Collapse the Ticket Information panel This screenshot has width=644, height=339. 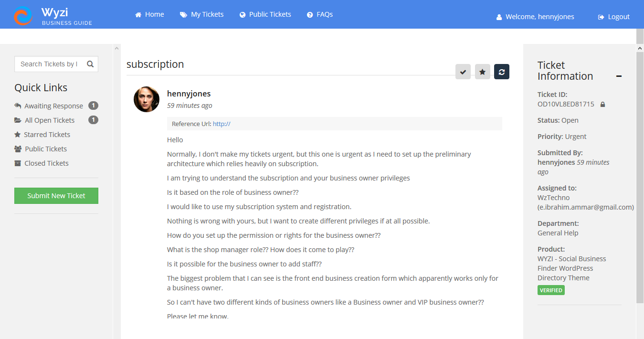pos(619,75)
